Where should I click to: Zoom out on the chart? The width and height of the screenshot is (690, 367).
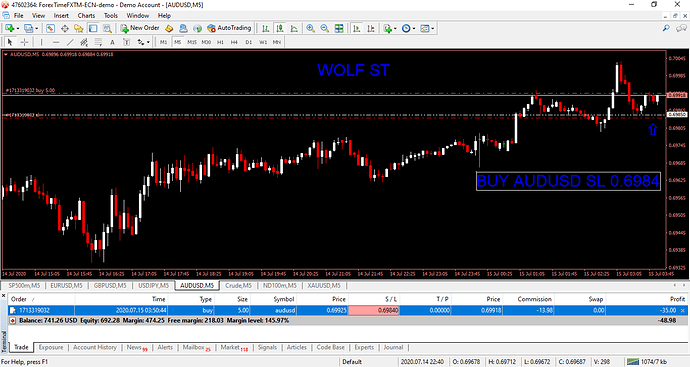tap(325, 29)
